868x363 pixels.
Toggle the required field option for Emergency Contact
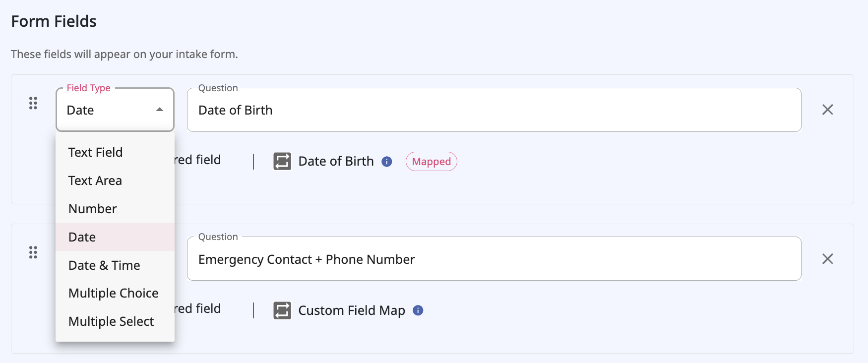click(198, 308)
